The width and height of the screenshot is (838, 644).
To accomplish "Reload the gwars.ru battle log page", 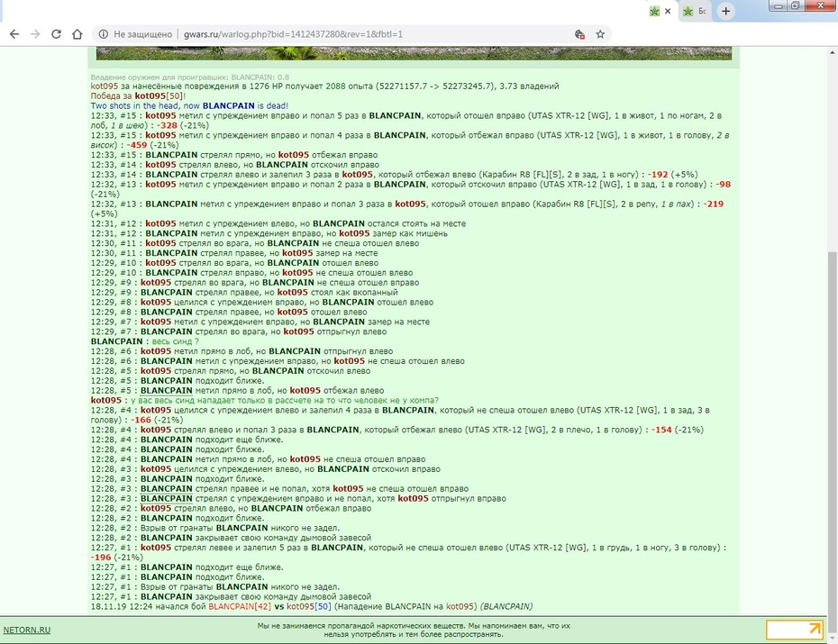I will tap(56, 34).
